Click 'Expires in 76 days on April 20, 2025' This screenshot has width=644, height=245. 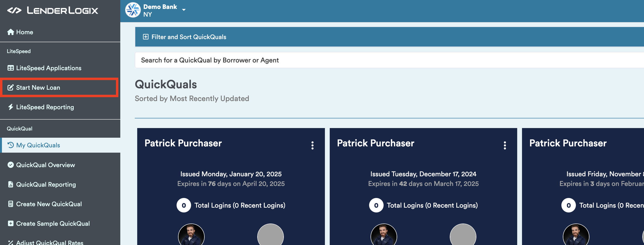coord(231,184)
